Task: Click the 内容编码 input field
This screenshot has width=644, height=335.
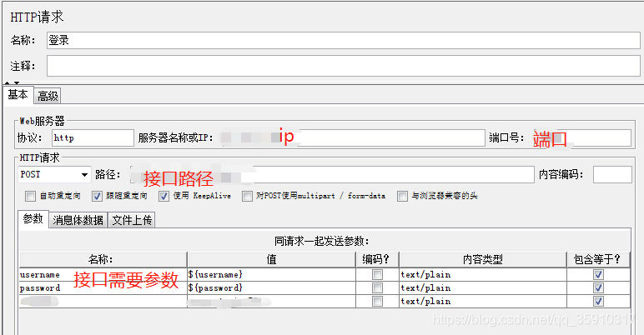Action: click(612, 174)
